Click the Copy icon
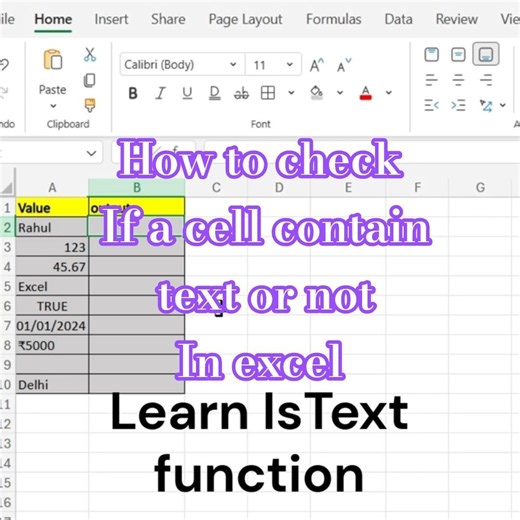Image resolution: width=520 pixels, height=520 pixels. (89, 80)
